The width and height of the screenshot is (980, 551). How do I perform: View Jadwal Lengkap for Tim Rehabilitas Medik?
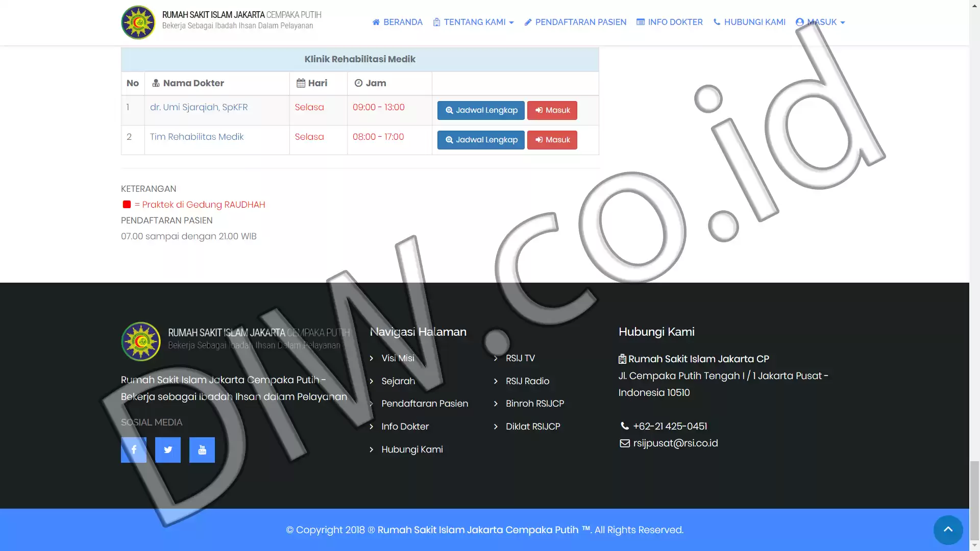point(481,140)
